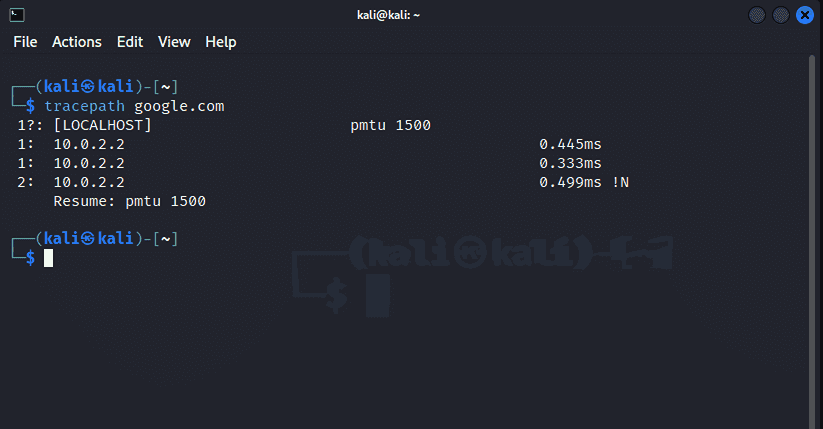Click 'pmtu 1500' on the LOCALHOST line
This screenshot has width=823, height=429.
pos(390,125)
